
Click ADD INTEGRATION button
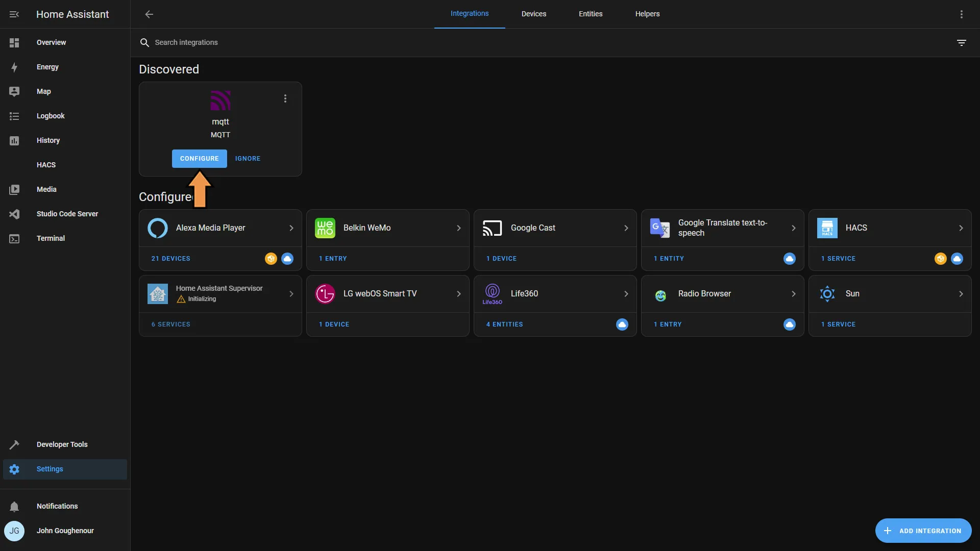923,531
